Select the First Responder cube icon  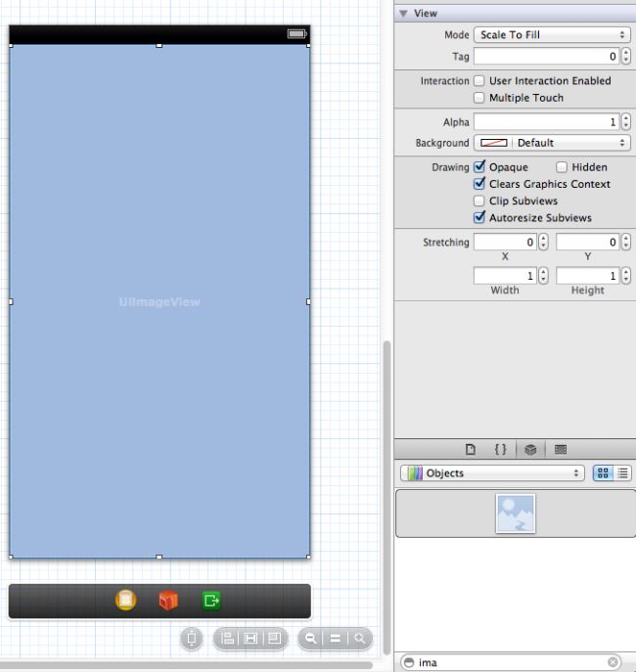tap(168, 600)
